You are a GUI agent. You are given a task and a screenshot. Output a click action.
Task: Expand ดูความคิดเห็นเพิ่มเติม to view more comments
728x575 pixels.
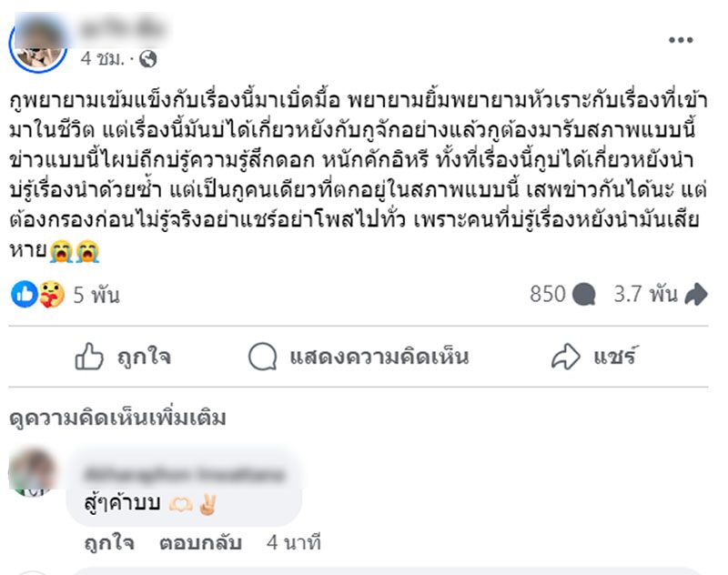point(117,419)
